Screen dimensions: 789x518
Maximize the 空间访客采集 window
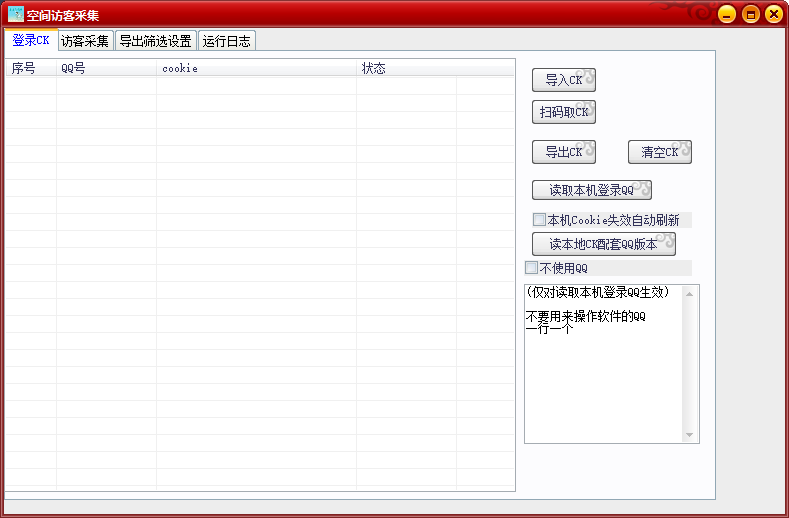tap(750, 14)
